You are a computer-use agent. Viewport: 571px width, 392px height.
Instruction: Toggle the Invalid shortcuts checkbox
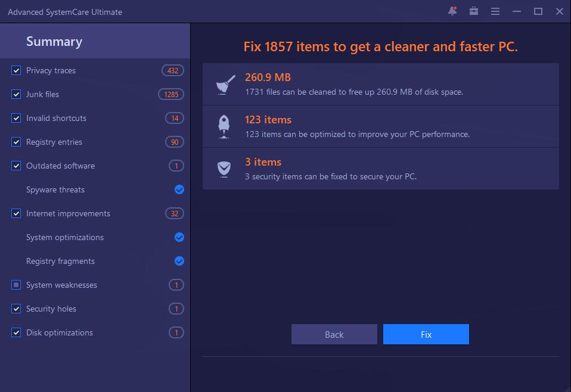[16, 118]
